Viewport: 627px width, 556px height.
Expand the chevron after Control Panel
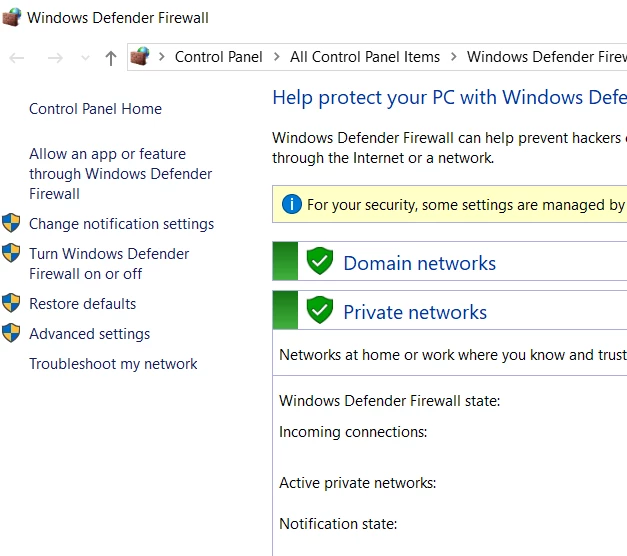(276, 57)
